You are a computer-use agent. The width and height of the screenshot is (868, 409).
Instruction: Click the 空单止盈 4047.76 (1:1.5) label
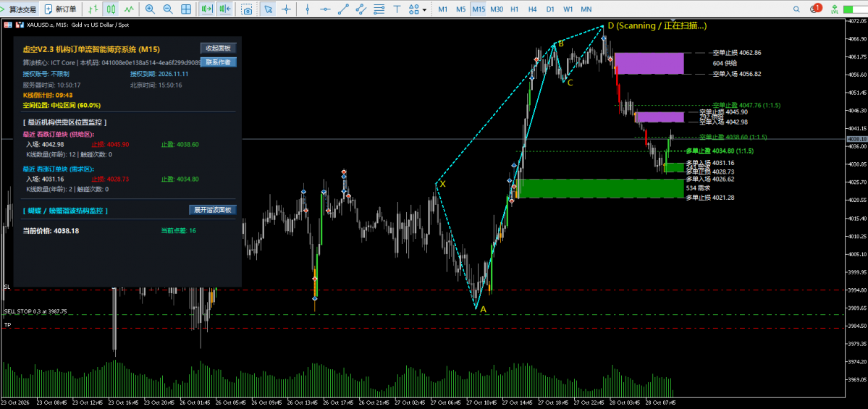coord(747,104)
